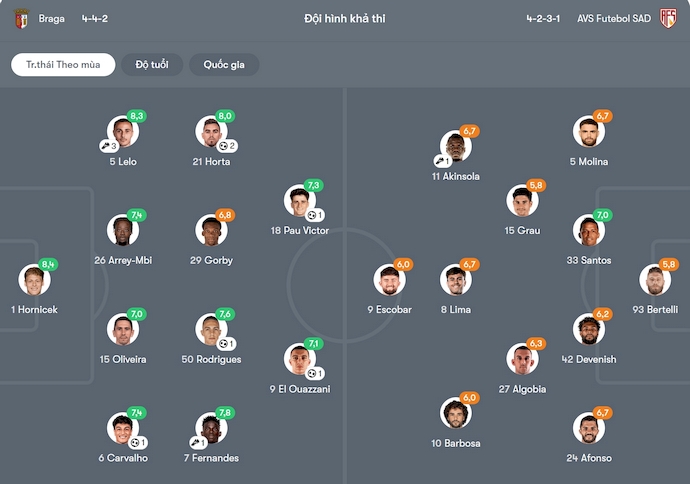Switch to the Độ tuổi tab
Viewport: 690px width, 484px height.
click(152, 65)
